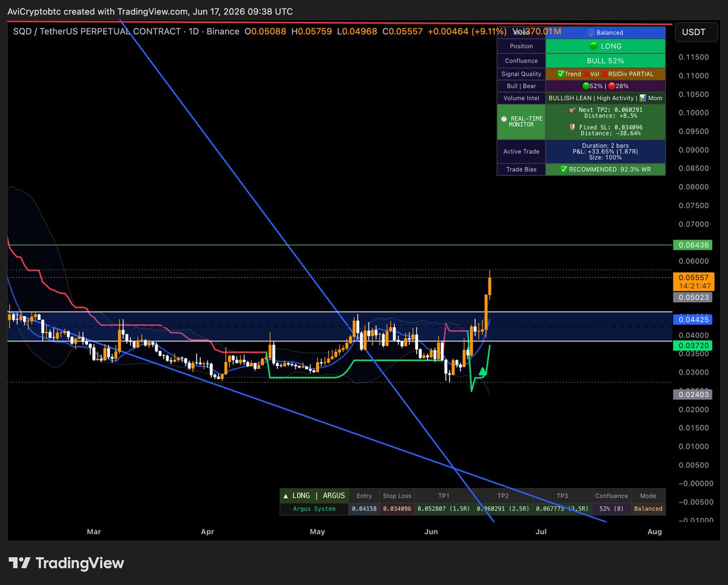Click the Aug label on time axis
Viewport: 728px width, 585px height.
tap(655, 532)
